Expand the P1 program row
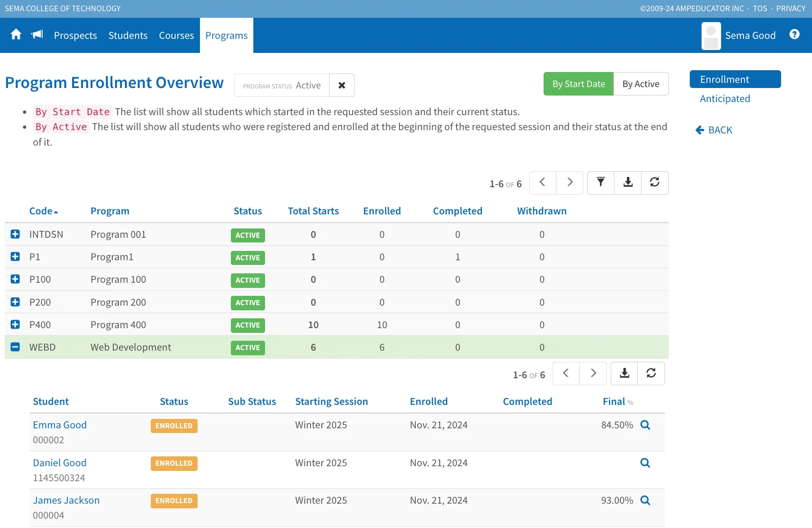 click(15, 257)
